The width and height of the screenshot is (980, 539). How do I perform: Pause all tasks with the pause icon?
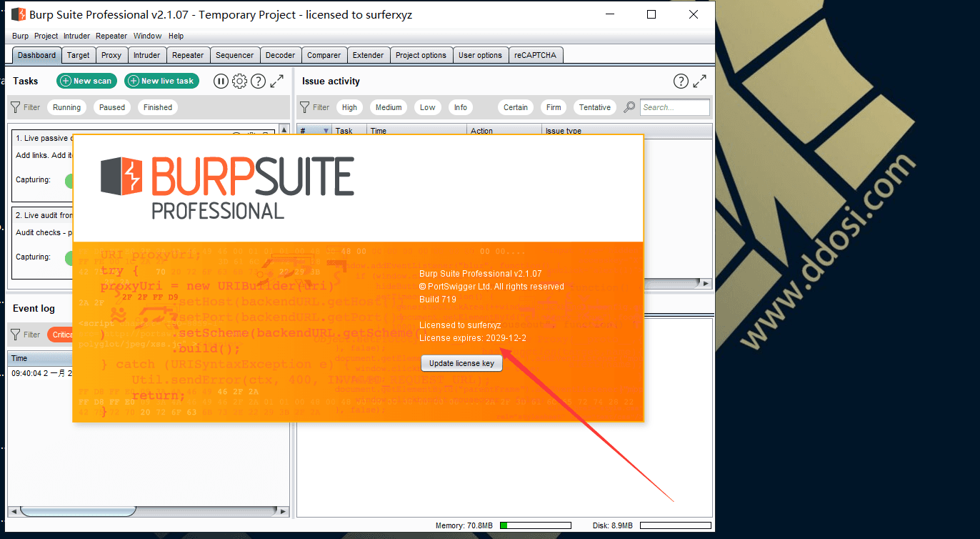click(x=221, y=81)
